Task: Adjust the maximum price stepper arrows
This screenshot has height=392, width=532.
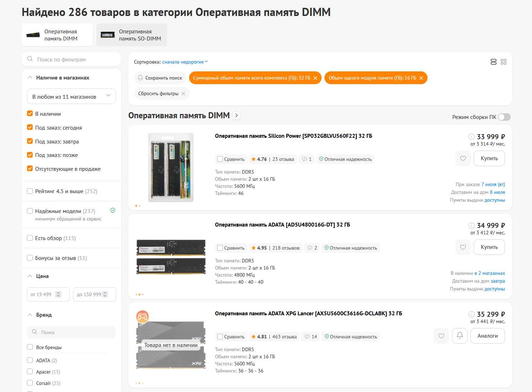Action: tap(105, 294)
